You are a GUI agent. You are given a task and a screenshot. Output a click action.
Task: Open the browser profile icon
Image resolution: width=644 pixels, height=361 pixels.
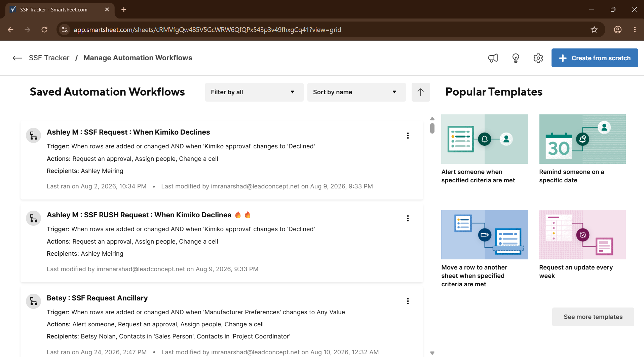pos(618,30)
